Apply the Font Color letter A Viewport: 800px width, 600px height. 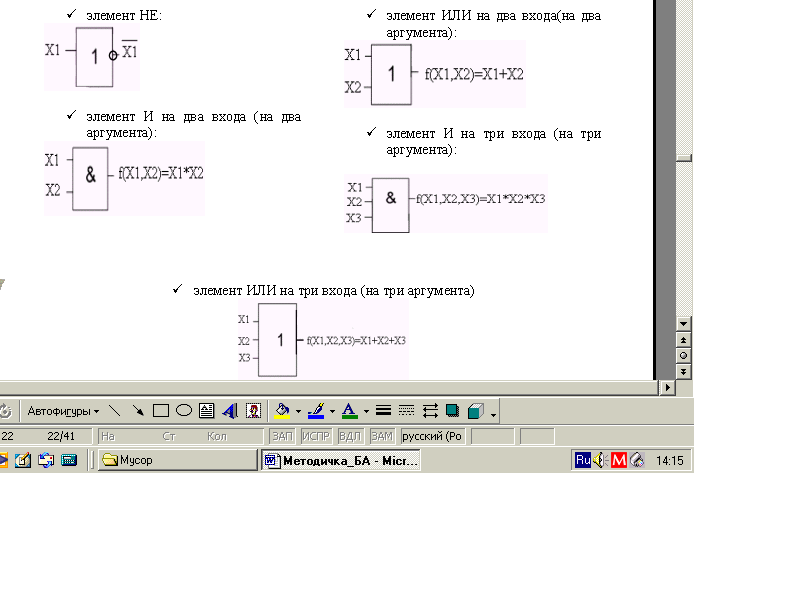[x=349, y=411]
